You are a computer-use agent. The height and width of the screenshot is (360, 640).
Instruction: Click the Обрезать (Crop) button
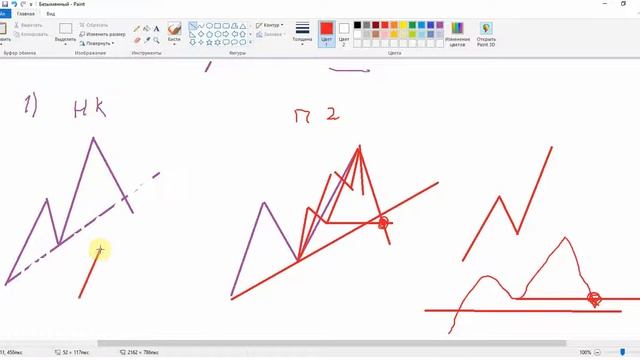point(94,25)
